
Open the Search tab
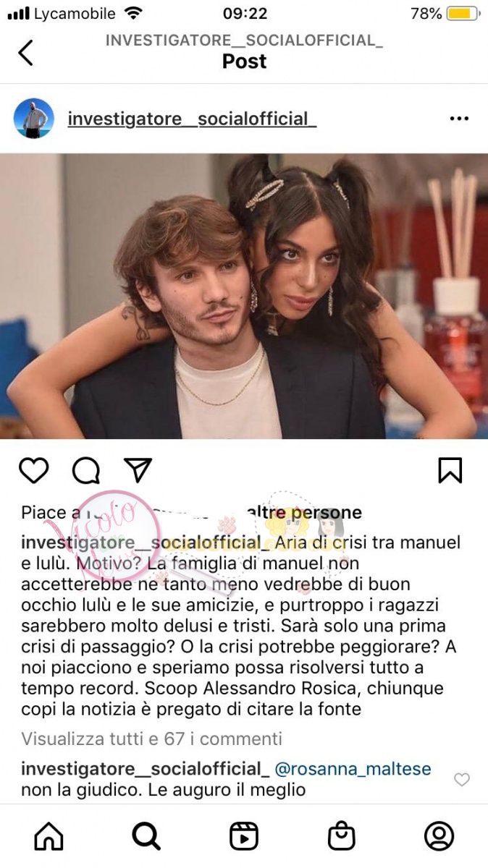[146, 836]
